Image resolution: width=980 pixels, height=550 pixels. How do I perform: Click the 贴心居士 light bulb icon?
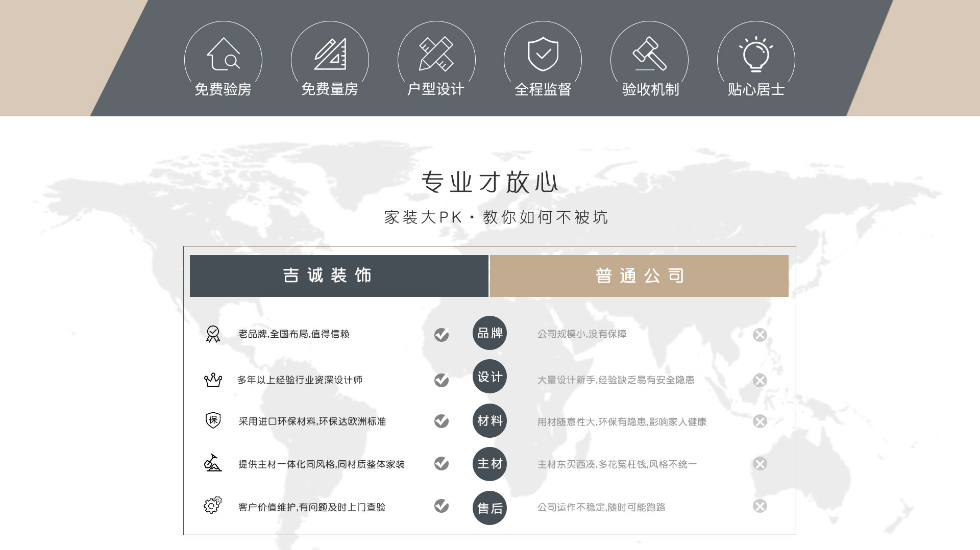756,54
